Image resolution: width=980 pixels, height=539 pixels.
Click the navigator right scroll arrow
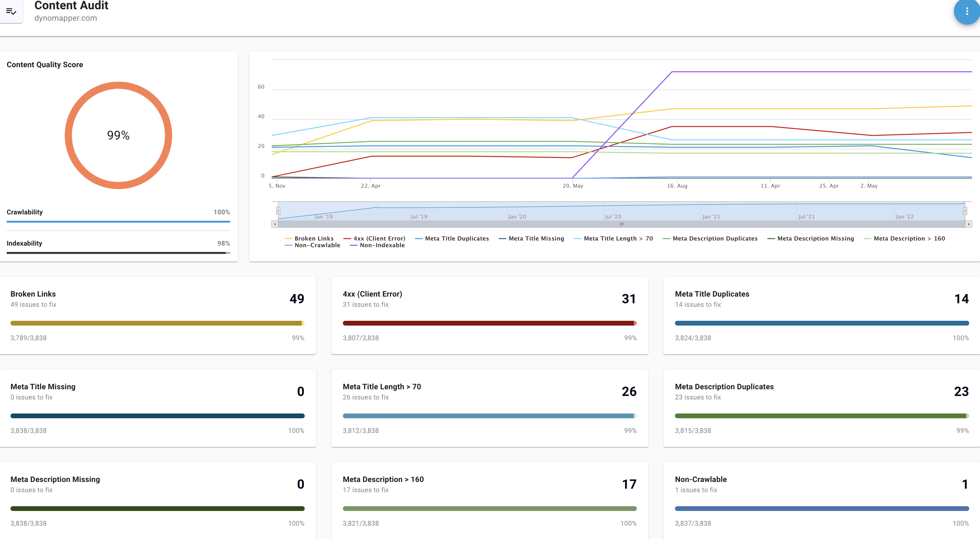(x=969, y=224)
